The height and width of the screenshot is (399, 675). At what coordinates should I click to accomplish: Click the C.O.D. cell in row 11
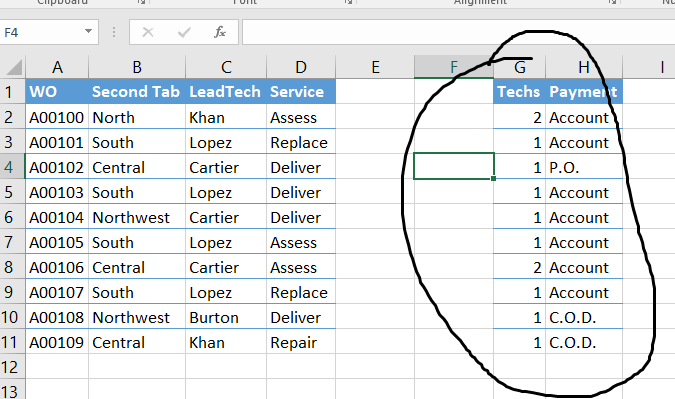click(x=584, y=342)
